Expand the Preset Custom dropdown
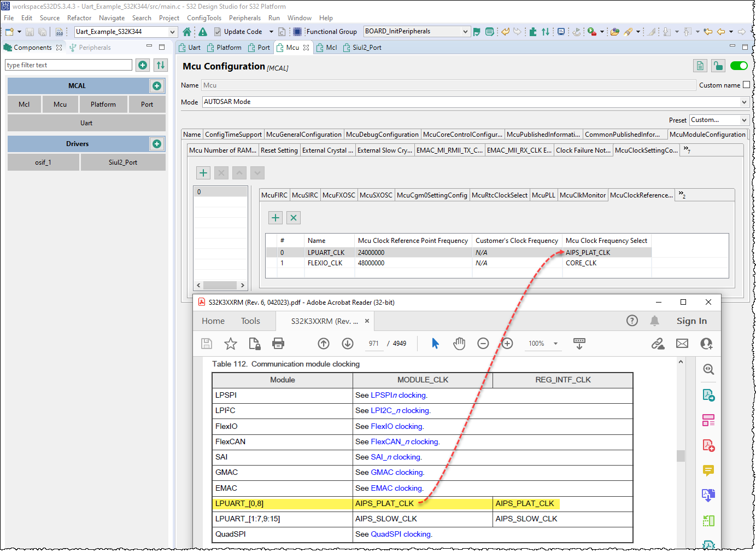The height and width of the screenshot is (552, 756). [743, 120]
